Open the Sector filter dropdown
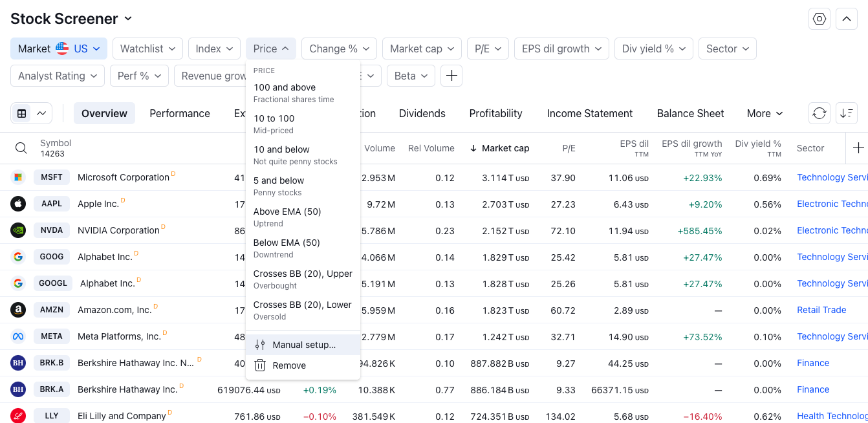Viewport: 868px width, 423px height. click(x=728, y=49)
